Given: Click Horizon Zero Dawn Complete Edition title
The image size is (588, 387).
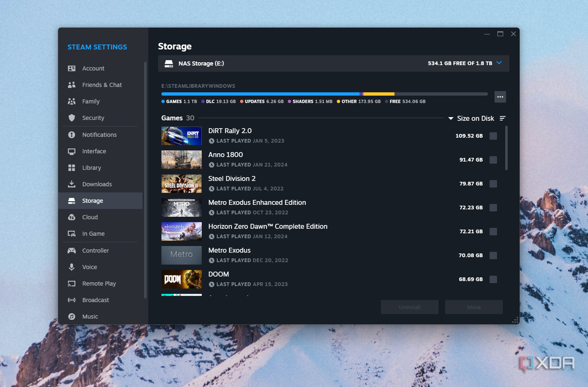Looking at the screenshot, I should (268, 226).
